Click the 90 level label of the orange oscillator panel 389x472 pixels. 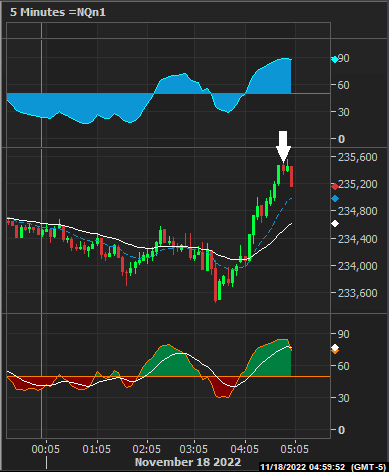tap(343, 334)
